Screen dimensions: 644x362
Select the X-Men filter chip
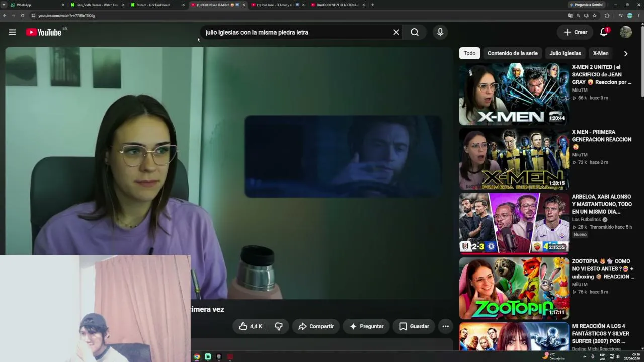pyautogui.click(x=601, y=53)
